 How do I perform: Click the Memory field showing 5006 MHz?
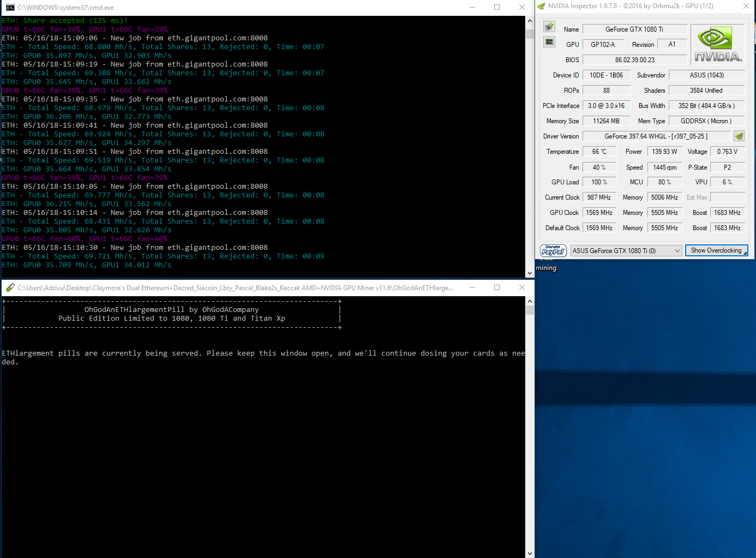coord(664,197)
